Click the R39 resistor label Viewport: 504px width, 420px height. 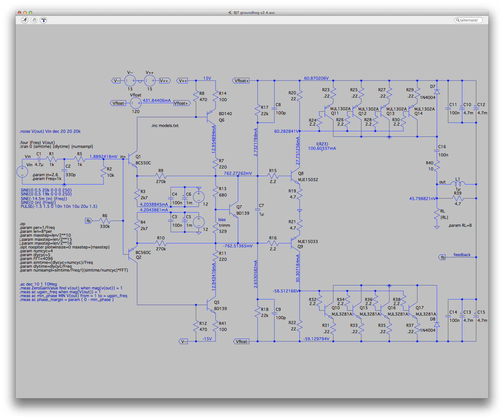point(458,193)
